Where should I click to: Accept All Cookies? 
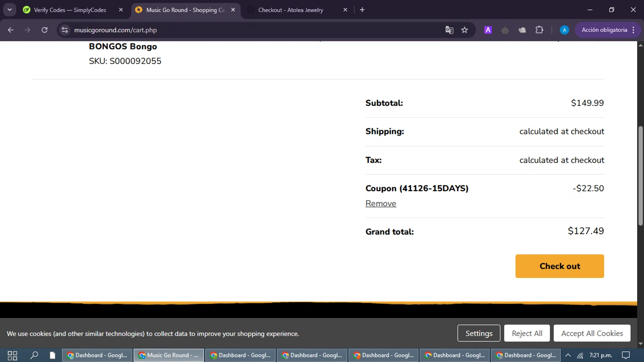(x=592, y=333)
